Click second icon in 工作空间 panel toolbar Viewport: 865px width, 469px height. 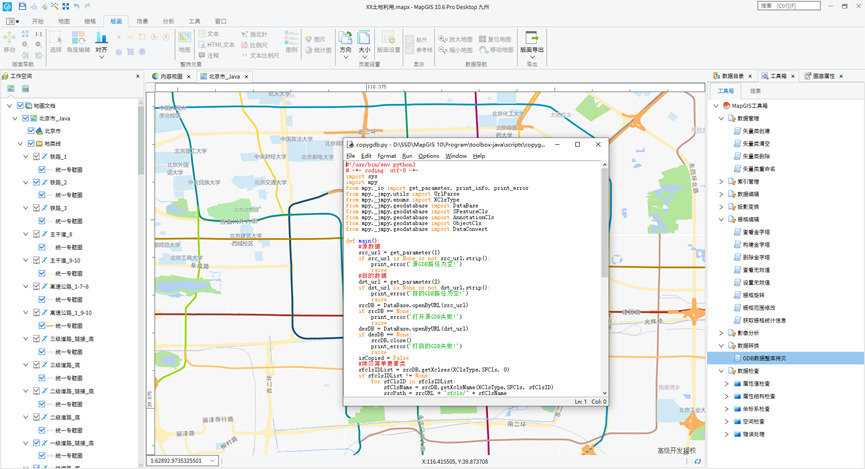[x=25, y=89]
